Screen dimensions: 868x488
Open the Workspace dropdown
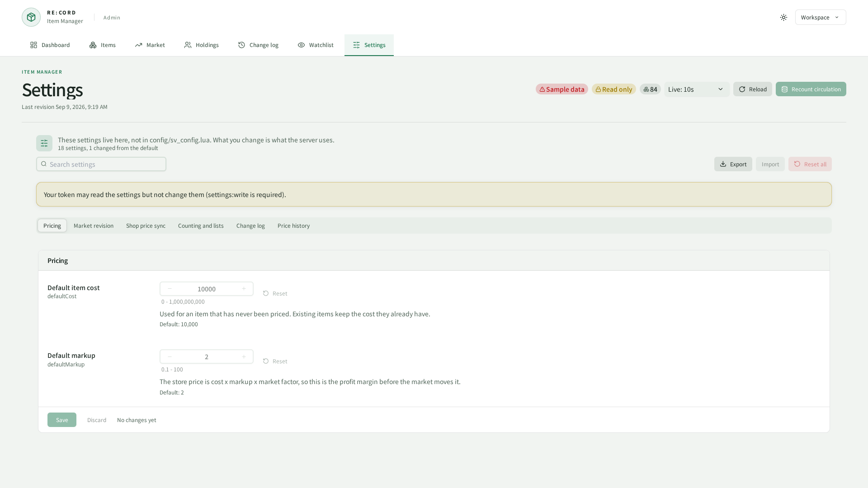[821, 17]
